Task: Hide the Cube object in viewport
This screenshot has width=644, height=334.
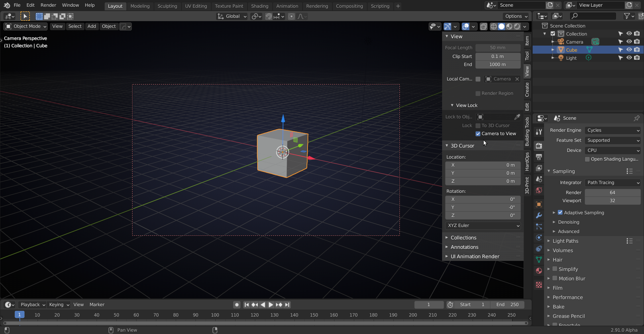Action: 629,50
